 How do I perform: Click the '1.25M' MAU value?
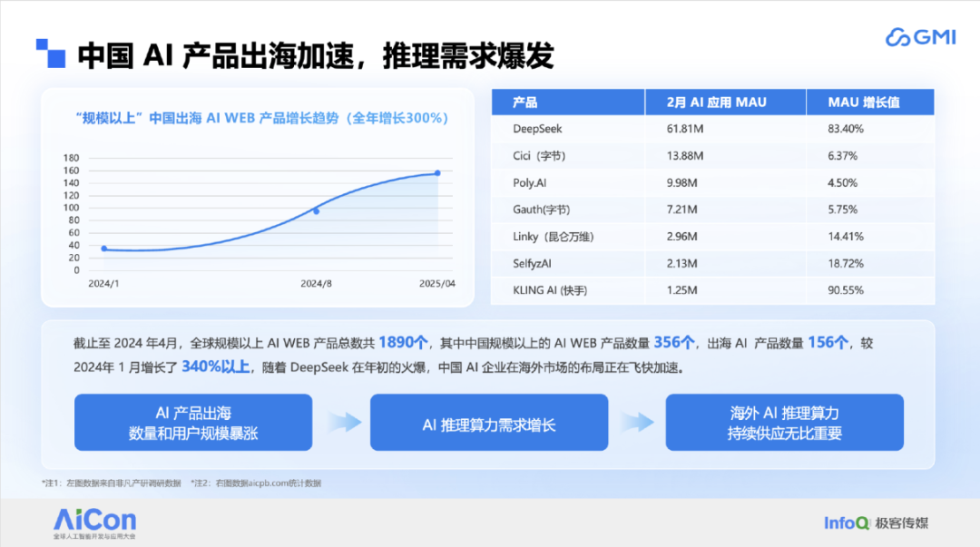coord(681,290)
